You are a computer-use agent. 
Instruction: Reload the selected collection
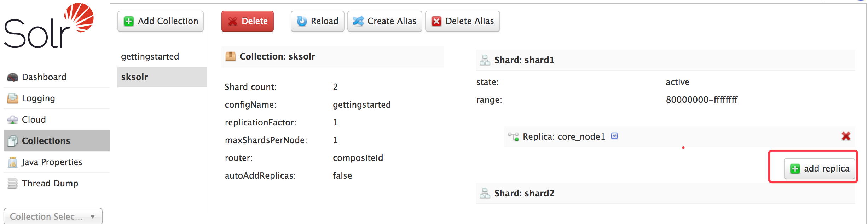[x=318, y=21]
